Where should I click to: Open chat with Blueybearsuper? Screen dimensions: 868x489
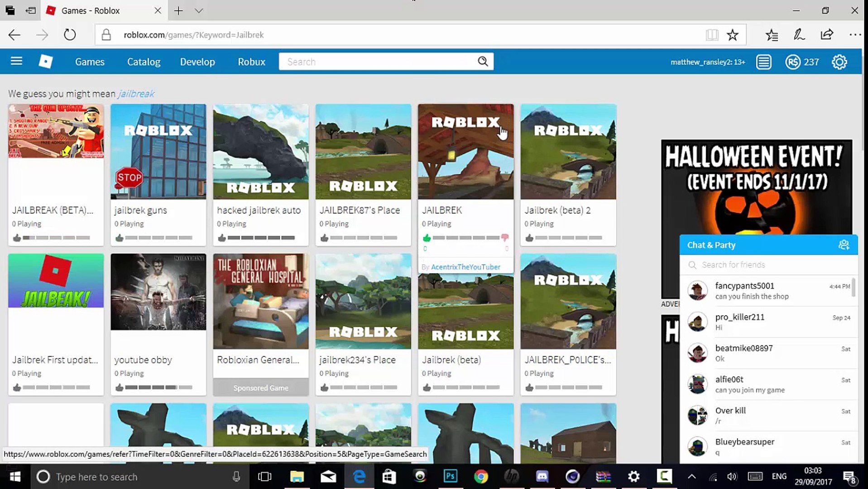pyautogui.click(x=768, y=447)
